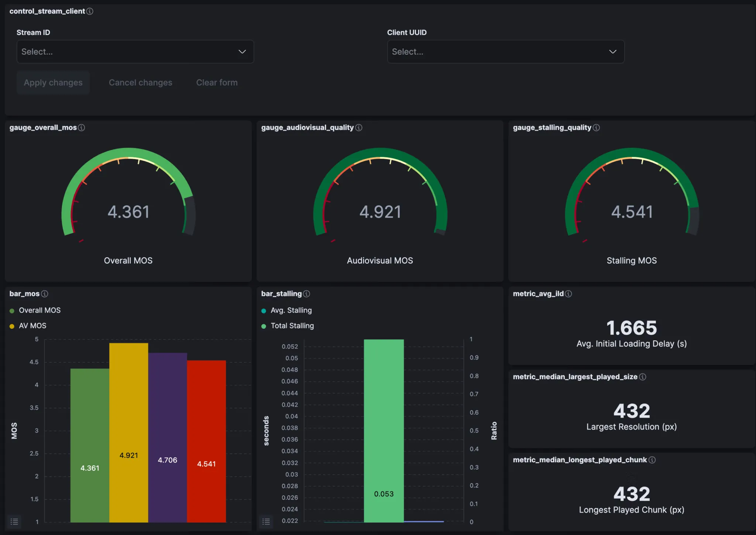Click the Client UUID chevron arrow

click(613, 52)
